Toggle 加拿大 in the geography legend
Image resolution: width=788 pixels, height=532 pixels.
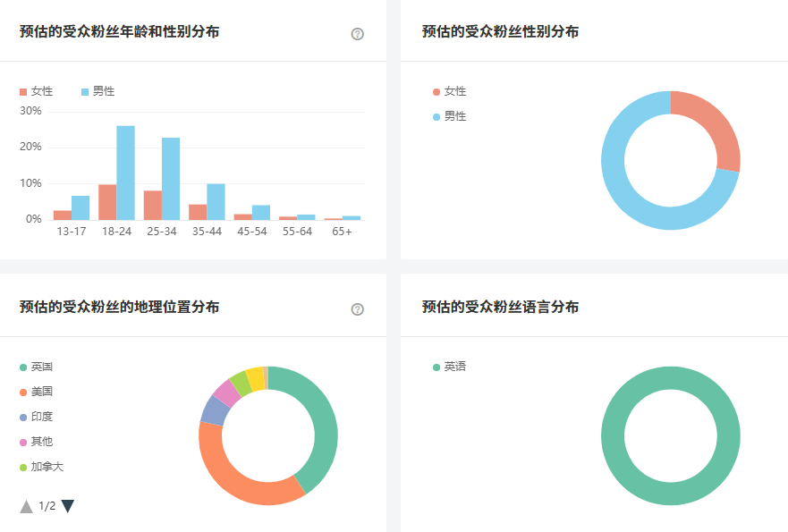coord(41,467)
